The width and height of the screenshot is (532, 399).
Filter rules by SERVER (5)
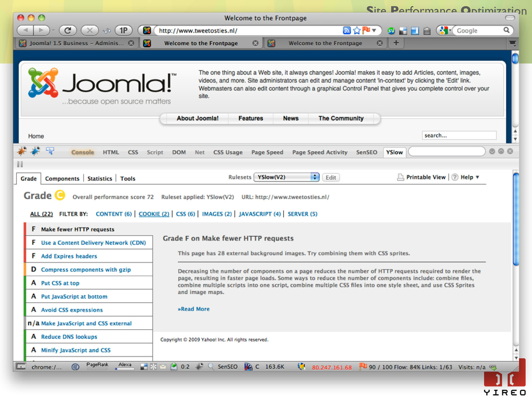[x=303, y=214]
